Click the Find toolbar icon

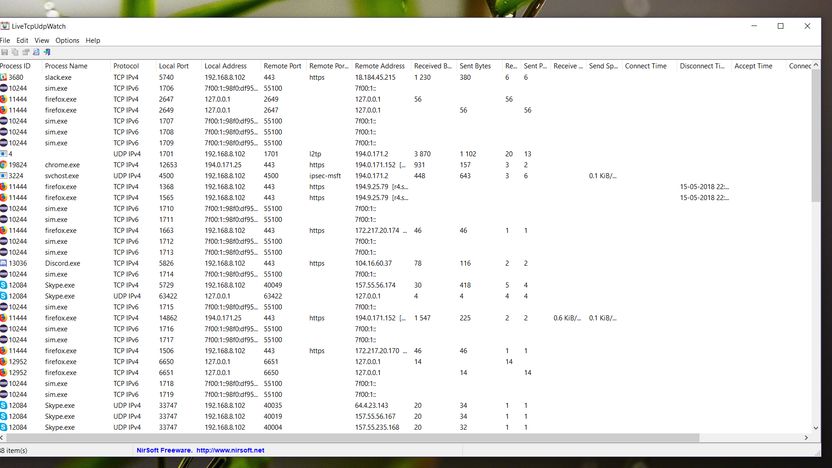pyautogui.click(x=36, y=52)
